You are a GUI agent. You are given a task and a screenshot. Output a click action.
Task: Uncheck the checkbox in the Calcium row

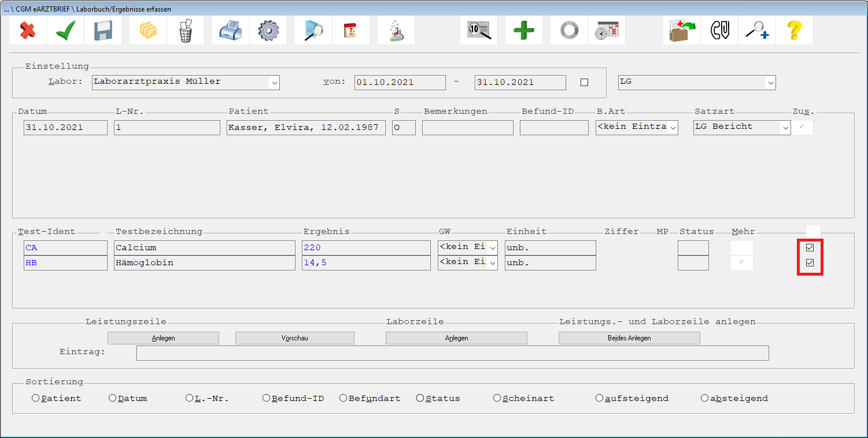pos(810,247)
